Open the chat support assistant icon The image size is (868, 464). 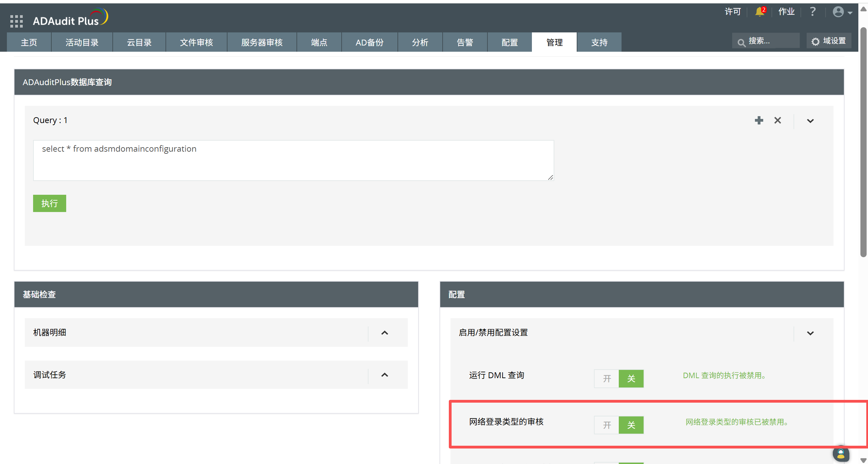[x=841, y=454]
